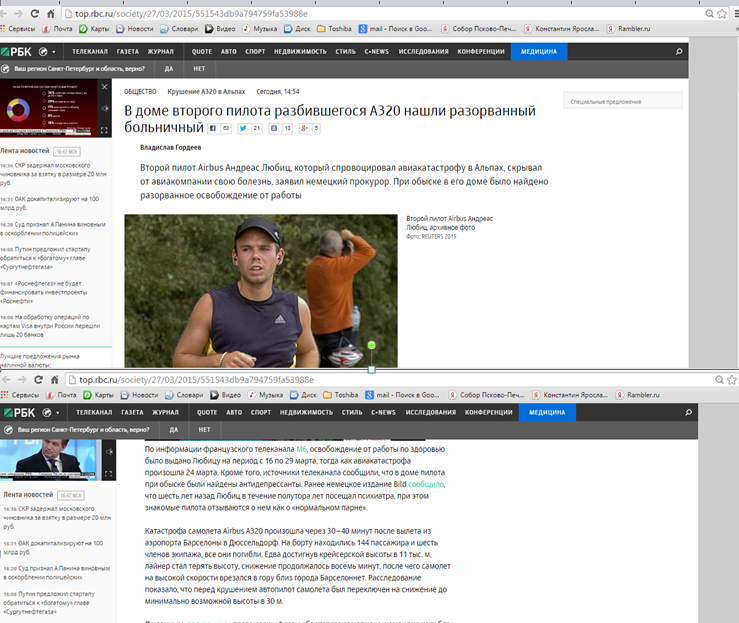
Task: Click the site search magnifier in the lower РБК navbar
Action: coord(688,412)
